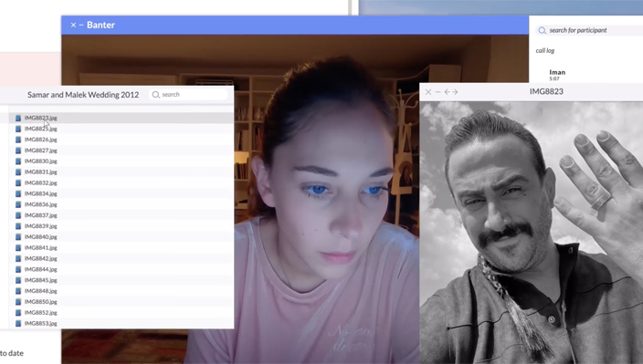The image size is (643, 364).
Task: Click the file icon beside IMG8836.jpg
Action: [18, 204]
